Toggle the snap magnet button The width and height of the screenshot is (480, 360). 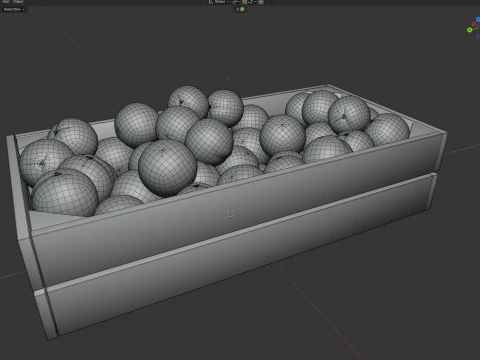point(244,2)
